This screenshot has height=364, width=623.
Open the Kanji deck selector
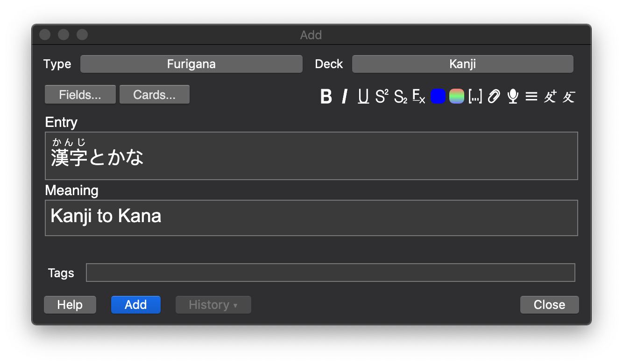coord(462,64)
